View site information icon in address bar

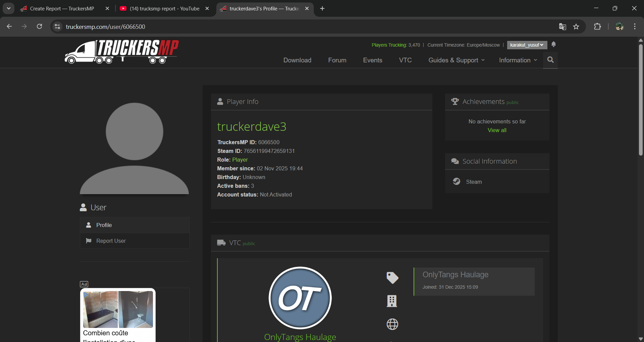click(57, 26)
